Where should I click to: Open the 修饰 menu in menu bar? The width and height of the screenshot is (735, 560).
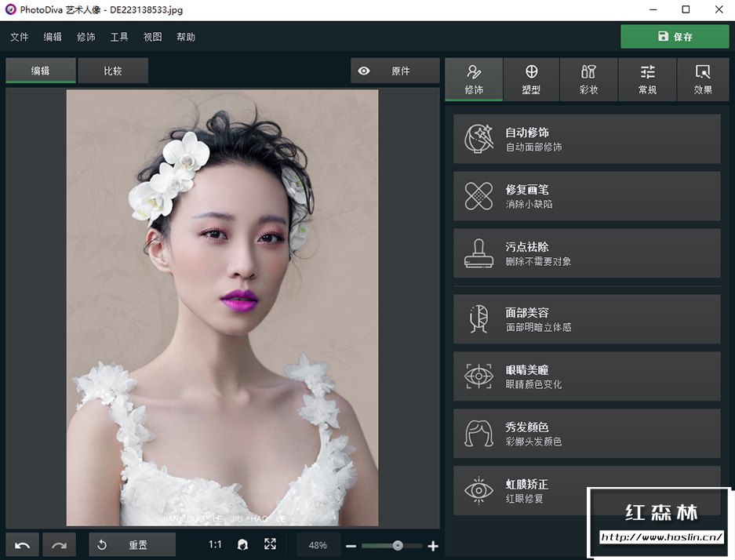pyautogui.click(x=86, y=37)
